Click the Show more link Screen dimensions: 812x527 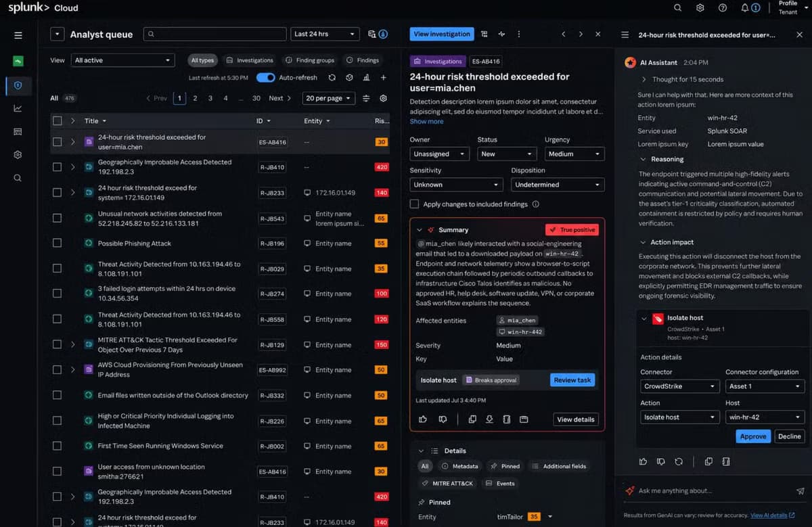pos(426,122)
